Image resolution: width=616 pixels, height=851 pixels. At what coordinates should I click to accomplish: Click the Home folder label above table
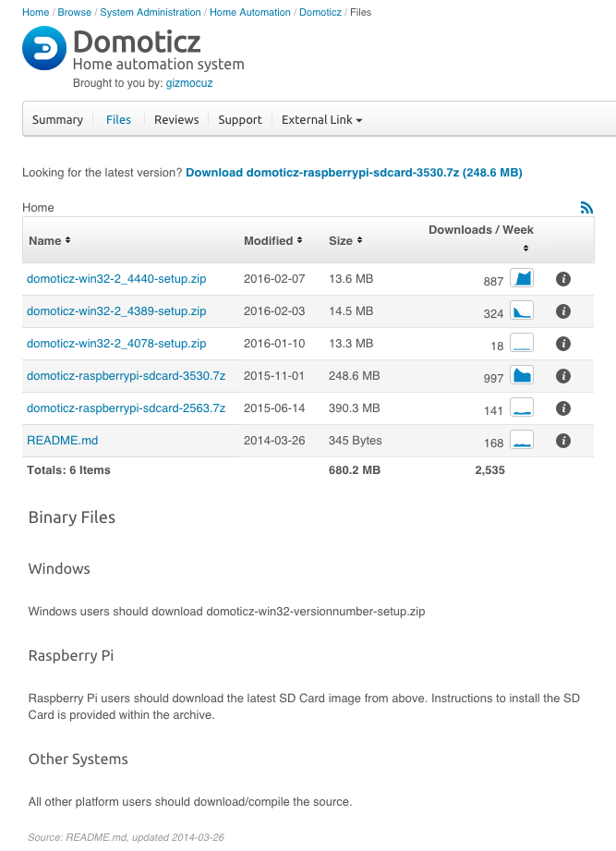pyautogui.click(x=38, y=207)
